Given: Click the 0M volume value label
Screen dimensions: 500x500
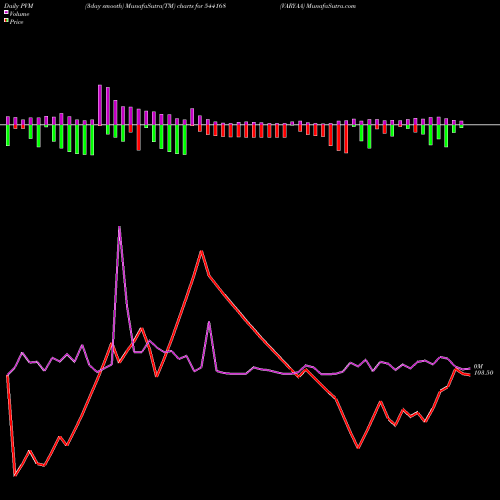Looking at the screenshot, I should point(478,366).
